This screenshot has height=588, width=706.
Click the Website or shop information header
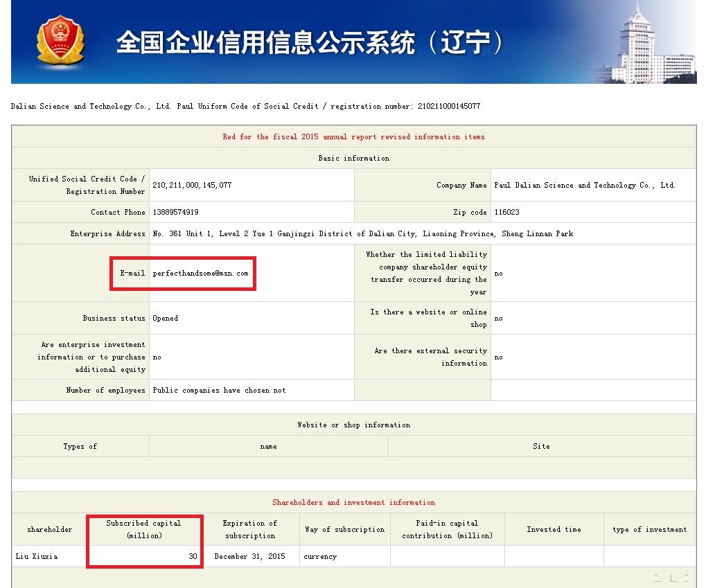pos(353,425)
